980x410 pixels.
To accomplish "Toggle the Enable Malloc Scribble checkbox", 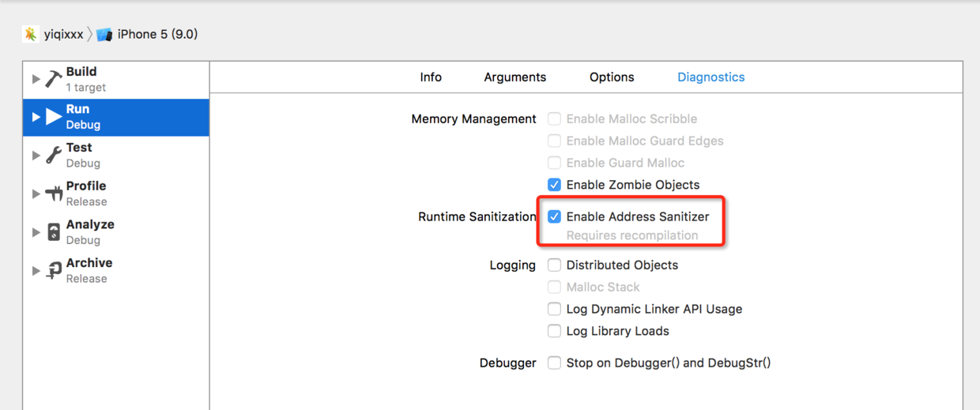I will click(x=555, y=118).
